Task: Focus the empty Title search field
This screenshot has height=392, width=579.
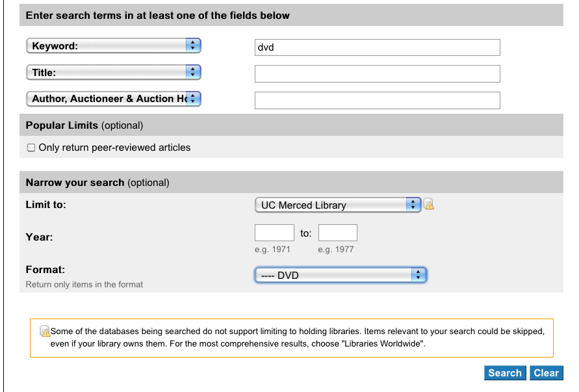Action: point(378,74)
